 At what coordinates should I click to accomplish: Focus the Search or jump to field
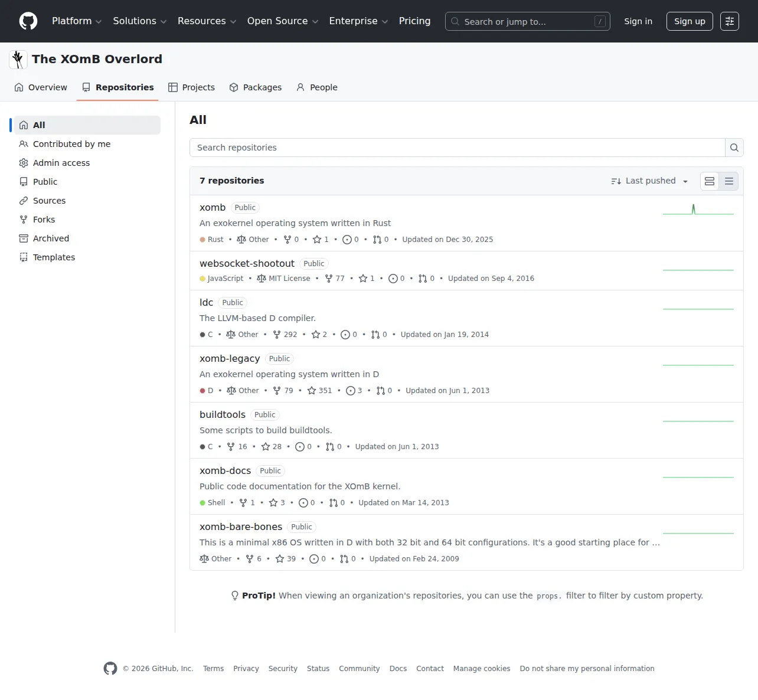tap(528, 21)
